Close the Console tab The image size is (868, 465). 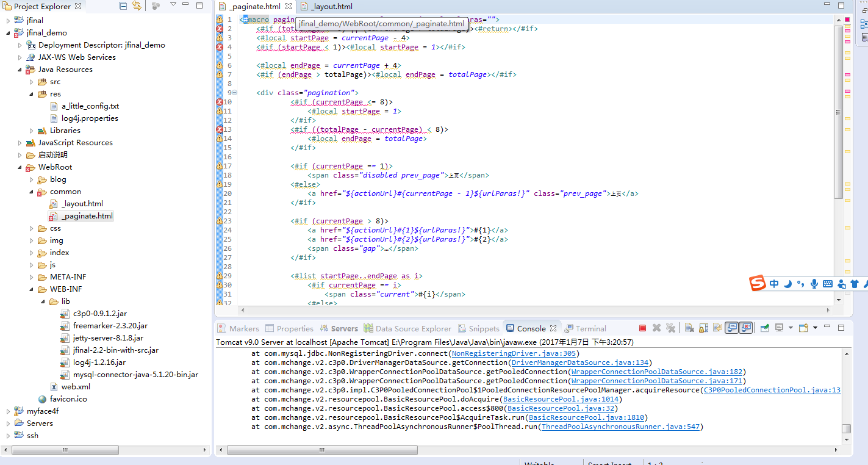553,328
